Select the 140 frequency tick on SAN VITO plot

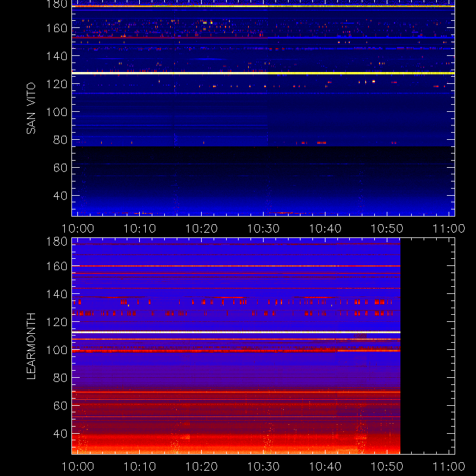[57, 56]
